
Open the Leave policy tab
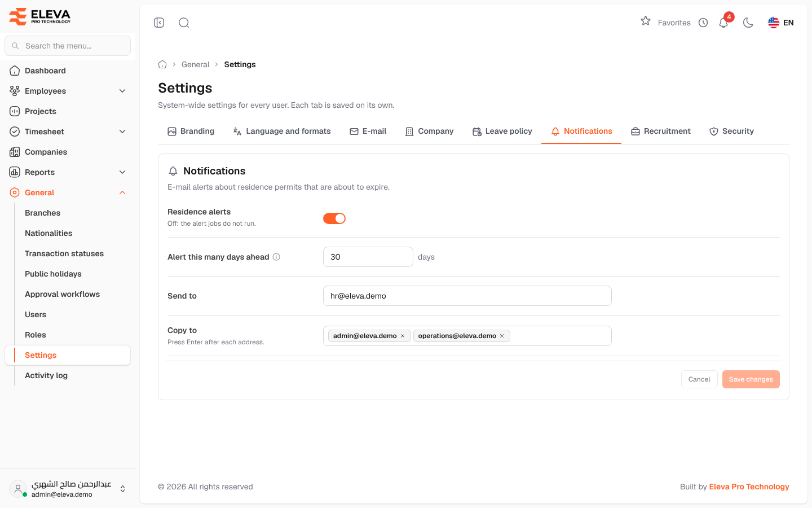tap(502, 131)
